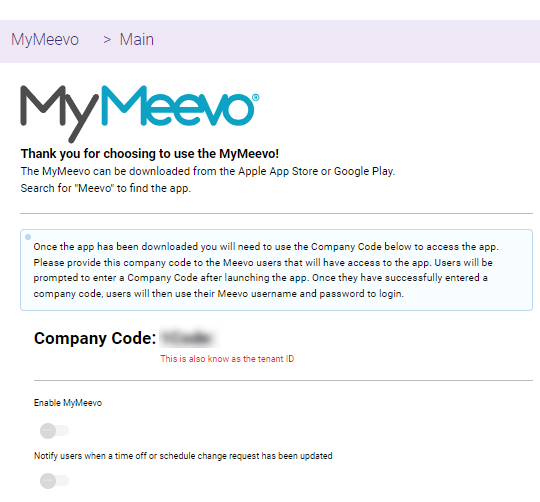
Task: Click the 'prompted to enter a Company Code' line
Action: [x=260, y=278]
